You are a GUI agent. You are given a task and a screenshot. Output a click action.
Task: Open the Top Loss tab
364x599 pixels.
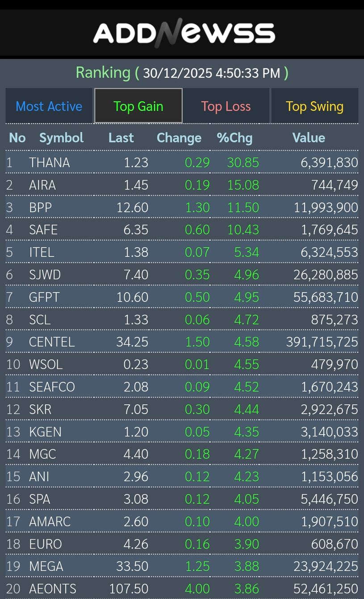[x=226, y=106]
